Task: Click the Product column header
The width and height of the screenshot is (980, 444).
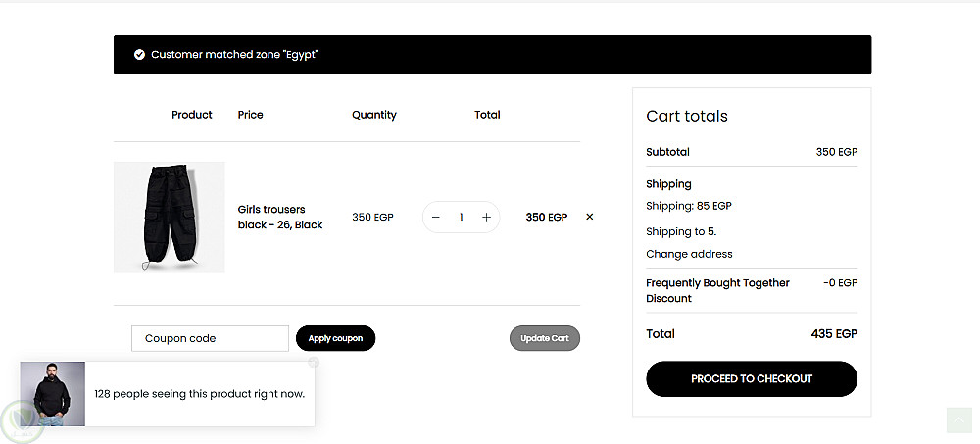Action: 192,115
